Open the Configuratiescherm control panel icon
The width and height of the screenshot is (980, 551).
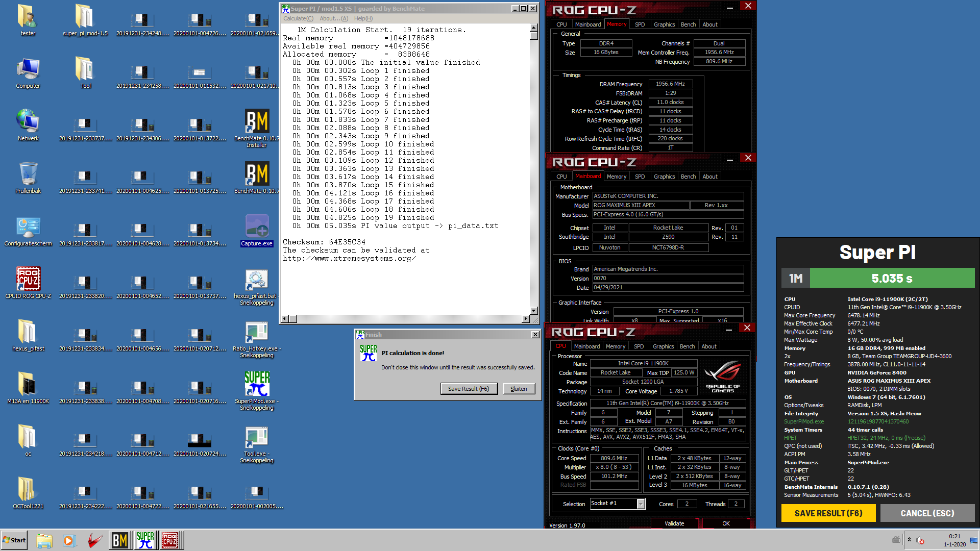click(28, 231)
